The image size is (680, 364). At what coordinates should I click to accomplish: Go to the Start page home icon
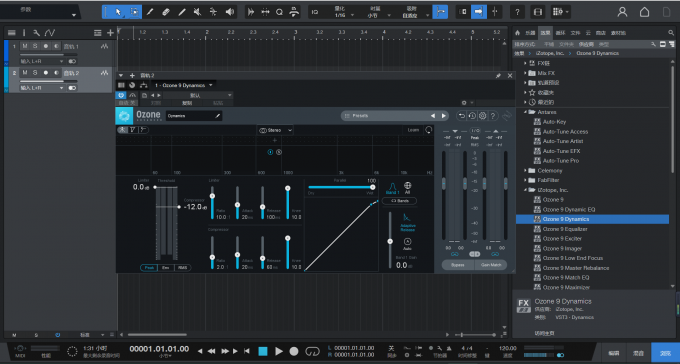(644, 12)
